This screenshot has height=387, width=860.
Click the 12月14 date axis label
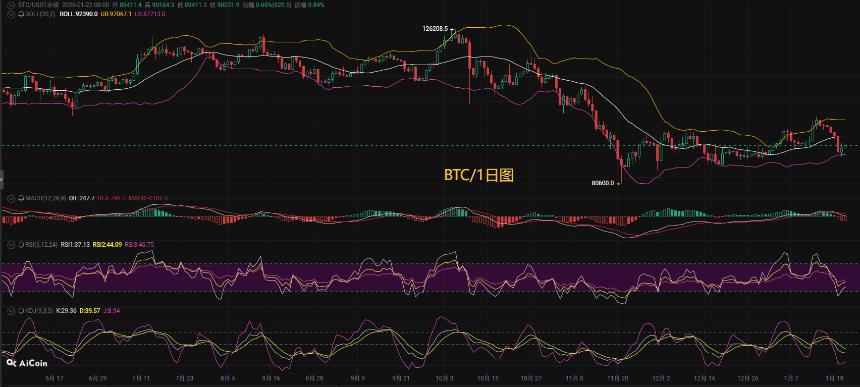(704, 378)
